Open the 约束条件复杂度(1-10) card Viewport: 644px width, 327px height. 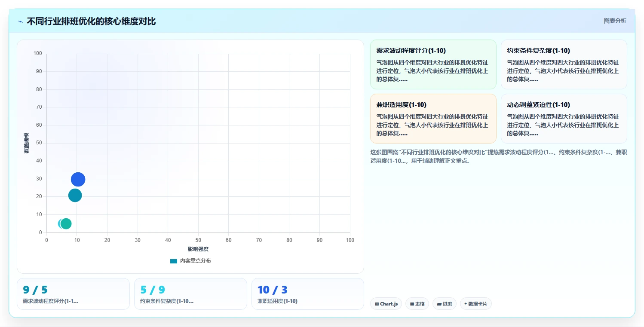coord(564,64)
